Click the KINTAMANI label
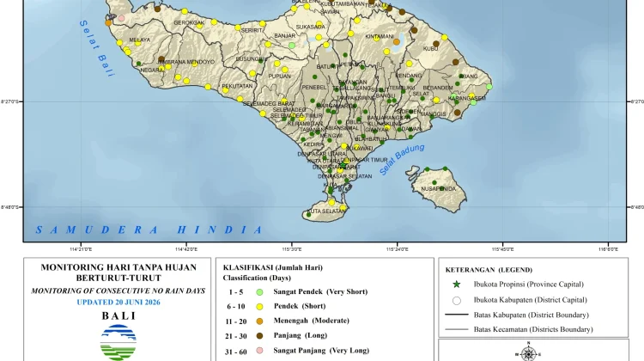This screenshot has height=361, width=644. point(380,36)
